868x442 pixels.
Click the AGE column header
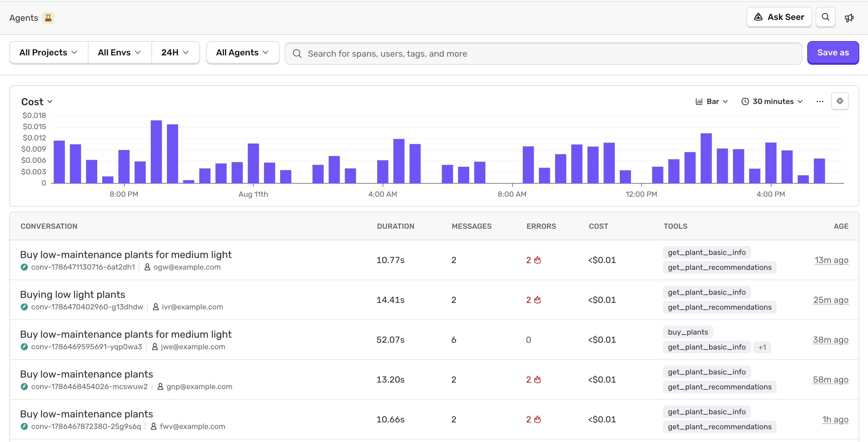coord(841,226)
